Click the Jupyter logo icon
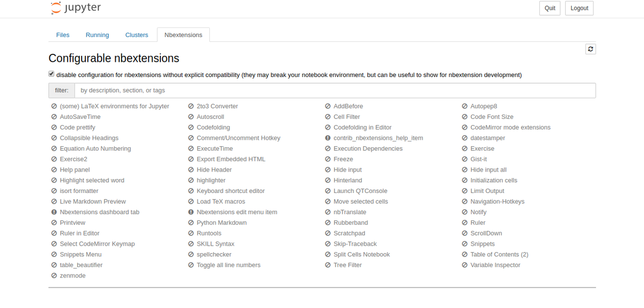This screenshot has height=308, width=644. click(56, 8)
